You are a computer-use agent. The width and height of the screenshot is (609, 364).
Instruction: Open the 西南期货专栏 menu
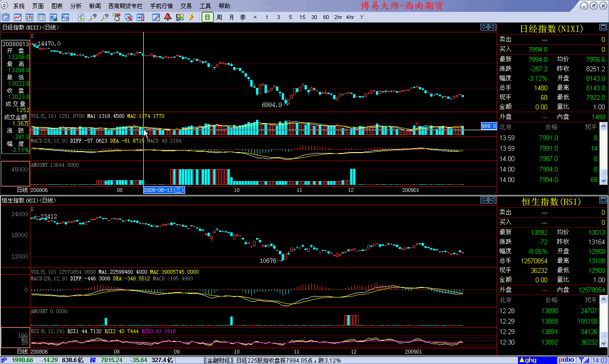point(125,6)
